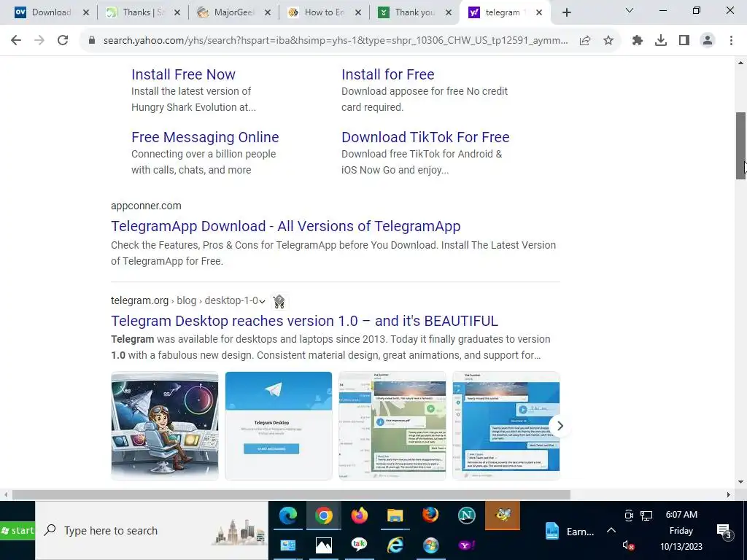Click the share page icon in address bar
This screenshot has height=560, width=747.
click(585, 41)
